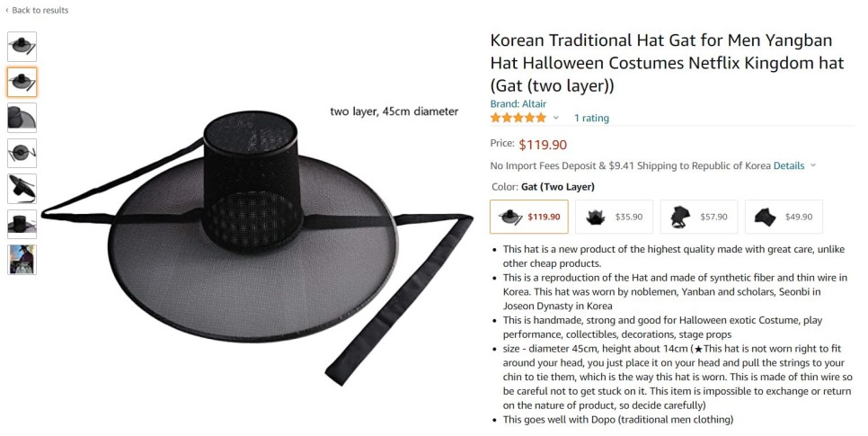Select the first hat thumbnail image
This screenshot has height=436, width=868.
pyautogui.click(x=22, y=47)
